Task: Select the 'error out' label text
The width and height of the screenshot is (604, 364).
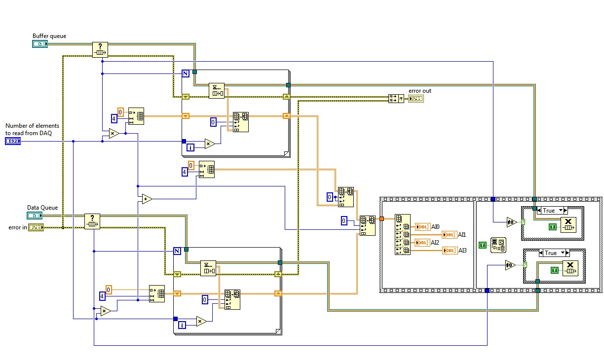Action: 420,91
